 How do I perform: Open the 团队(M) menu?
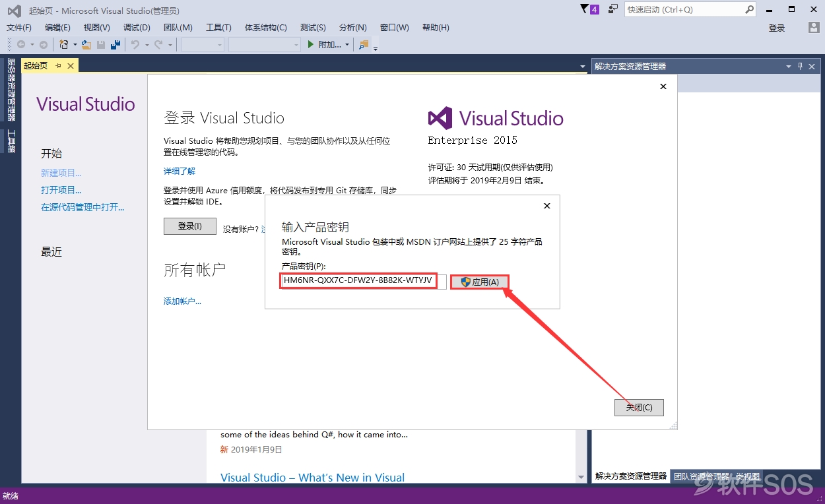[178, 28]
